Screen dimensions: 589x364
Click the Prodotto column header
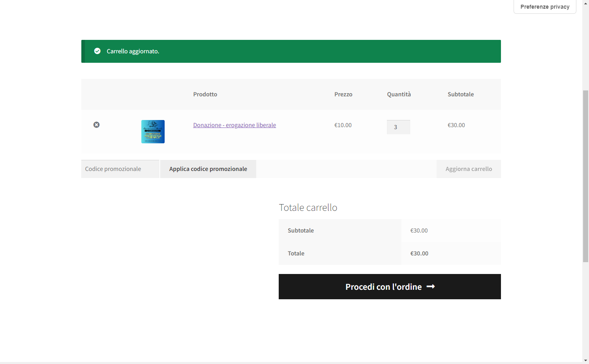(x=205, y=94)
